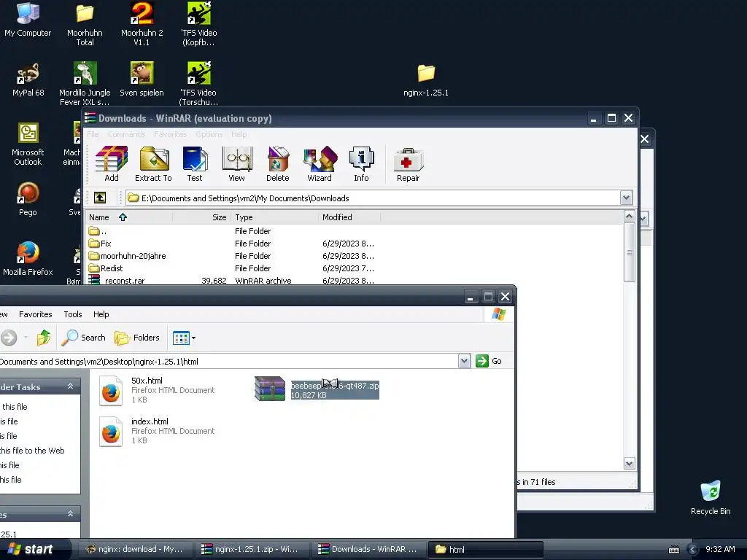Select the My Computer desktop icon
The height and width of the screenshot is (560, 747).
point(28,20)
